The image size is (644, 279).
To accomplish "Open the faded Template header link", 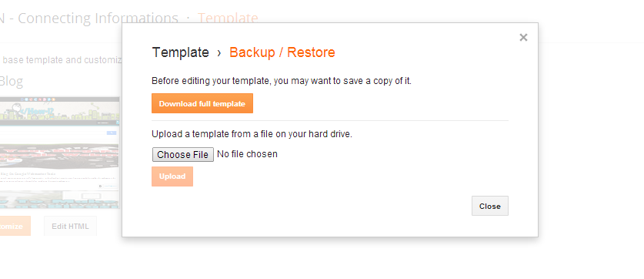I will click(228, 18).
